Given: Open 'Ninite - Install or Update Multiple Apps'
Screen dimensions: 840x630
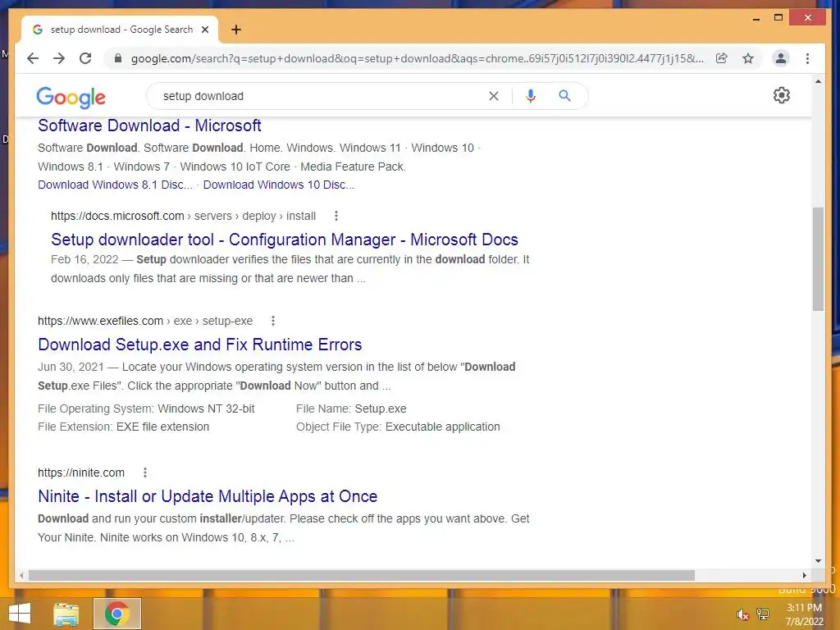Looking at the screenshot, I should 208,496.
